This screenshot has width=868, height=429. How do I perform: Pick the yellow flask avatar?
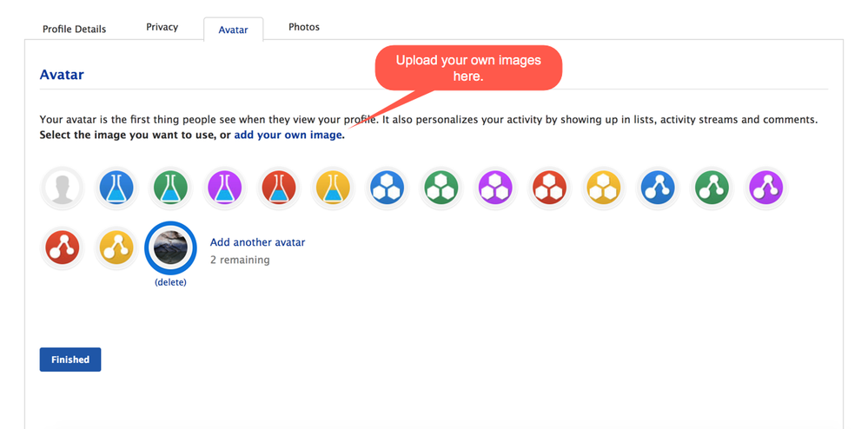333,188
